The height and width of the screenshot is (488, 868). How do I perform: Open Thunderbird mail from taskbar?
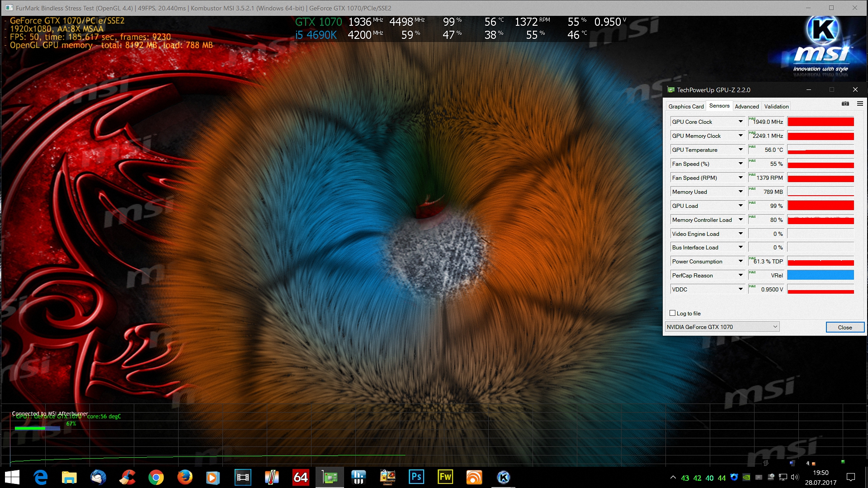98,477
